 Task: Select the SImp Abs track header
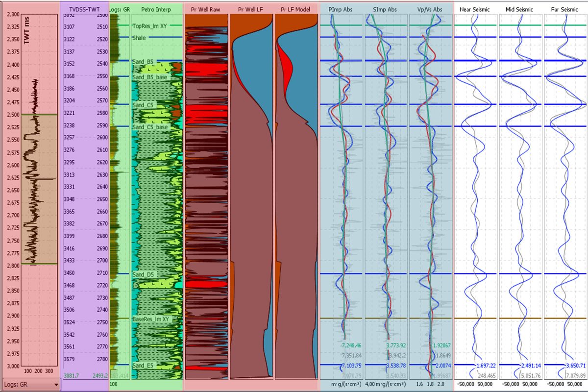coord(386,9)
